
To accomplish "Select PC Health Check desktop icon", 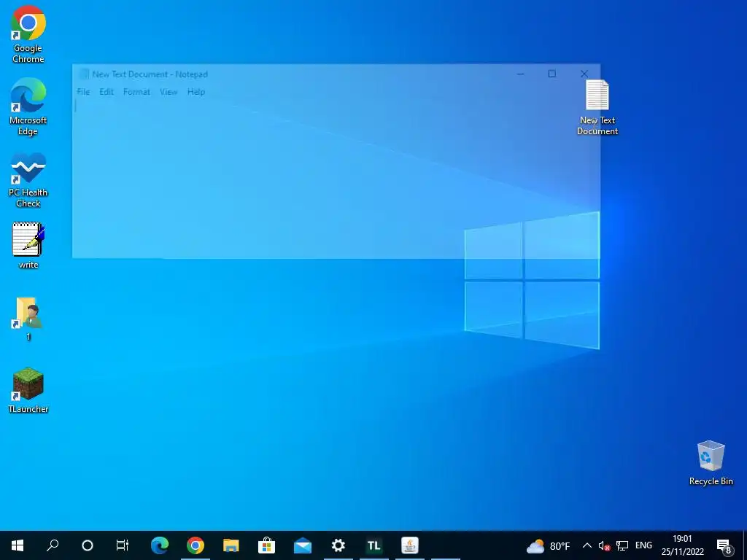I will (28, 179).
